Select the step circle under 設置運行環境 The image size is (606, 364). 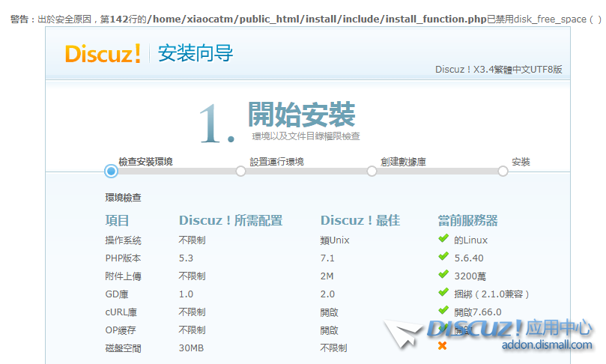click(x=240, y=172)
